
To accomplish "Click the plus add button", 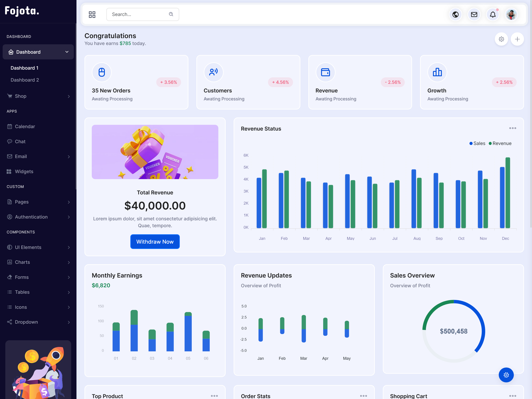I will coord(517,39).
